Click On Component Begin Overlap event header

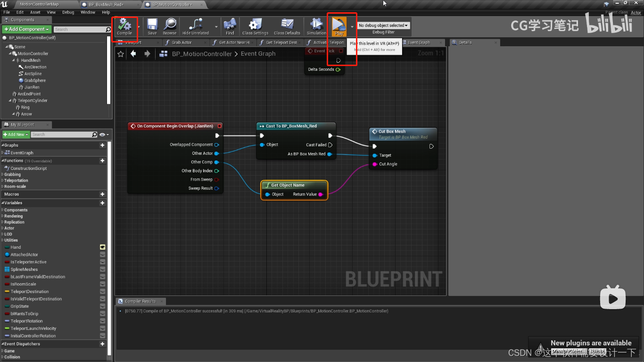coord(175,126)
